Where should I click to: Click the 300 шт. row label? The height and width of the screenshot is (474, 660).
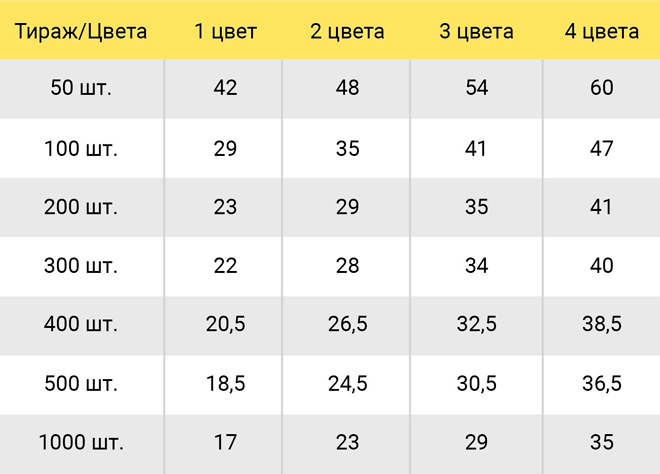point(81,266)
